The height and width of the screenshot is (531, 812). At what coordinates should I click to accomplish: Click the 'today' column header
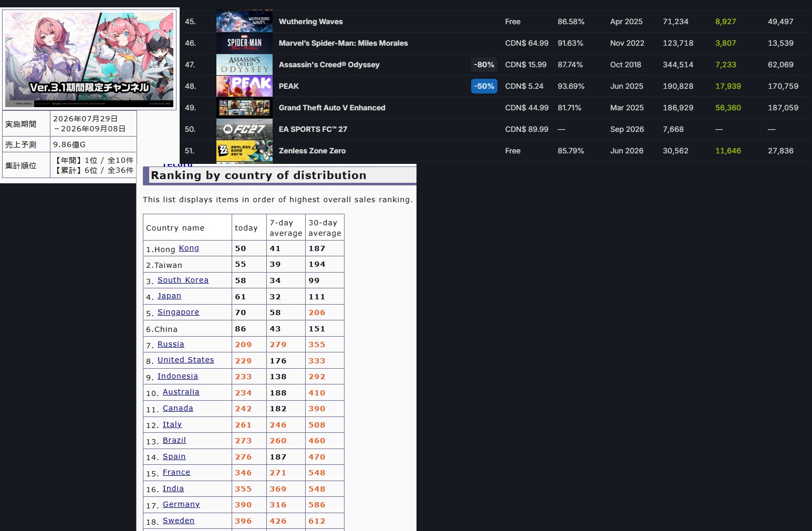(x=249, y=227)
